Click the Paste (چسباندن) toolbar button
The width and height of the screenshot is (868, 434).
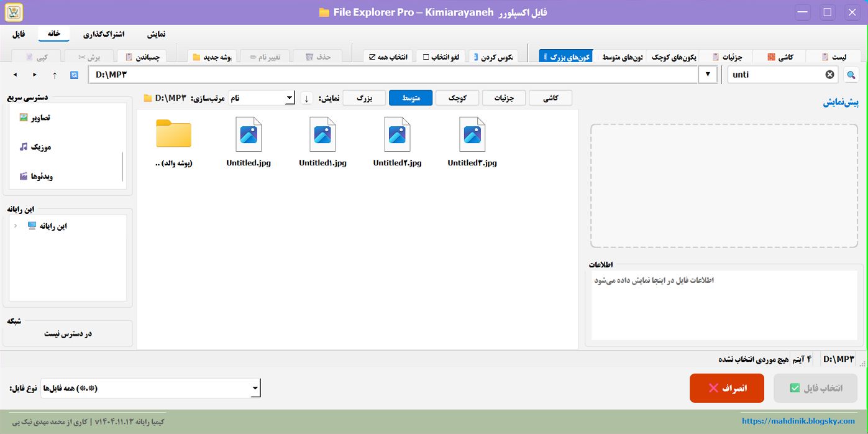[142, 57]
